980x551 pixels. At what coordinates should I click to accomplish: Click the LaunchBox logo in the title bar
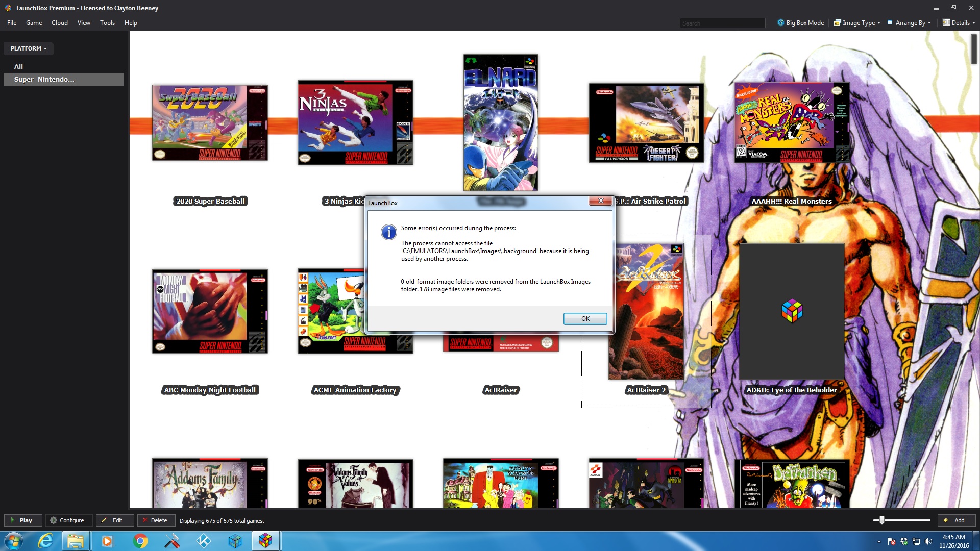coord(8,8)
